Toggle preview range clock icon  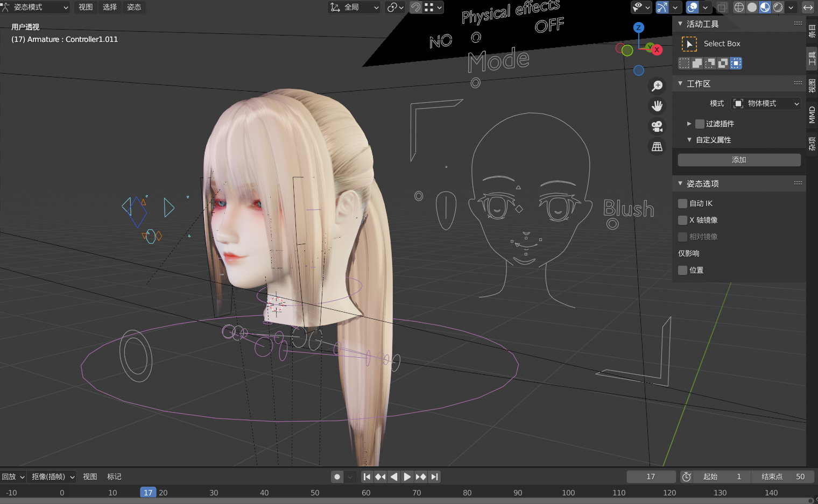(x=686, y=477)
